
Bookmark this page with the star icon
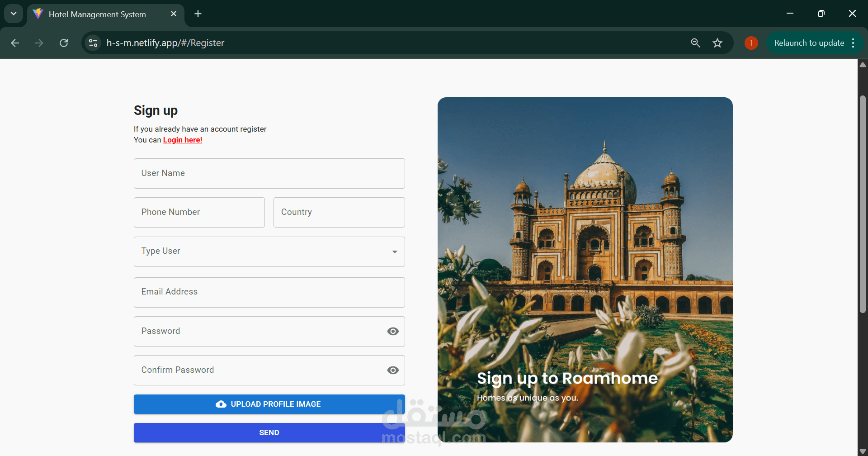click(717, 43)
